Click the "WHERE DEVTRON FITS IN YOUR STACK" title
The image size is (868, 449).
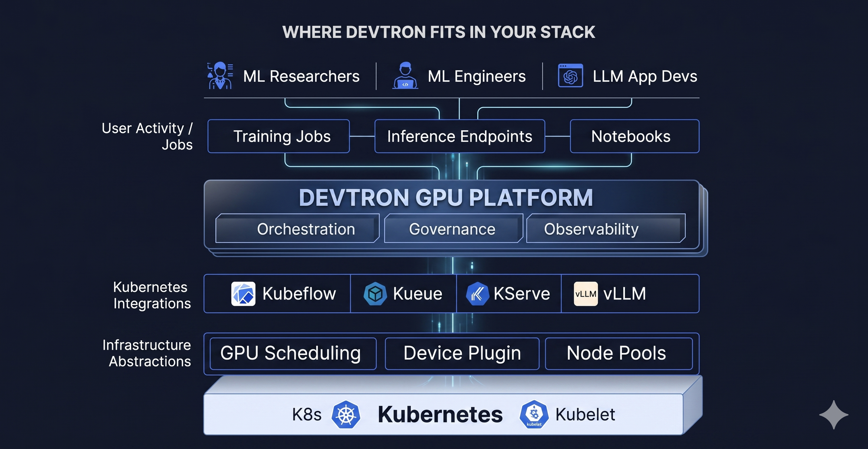pos(439,32)
